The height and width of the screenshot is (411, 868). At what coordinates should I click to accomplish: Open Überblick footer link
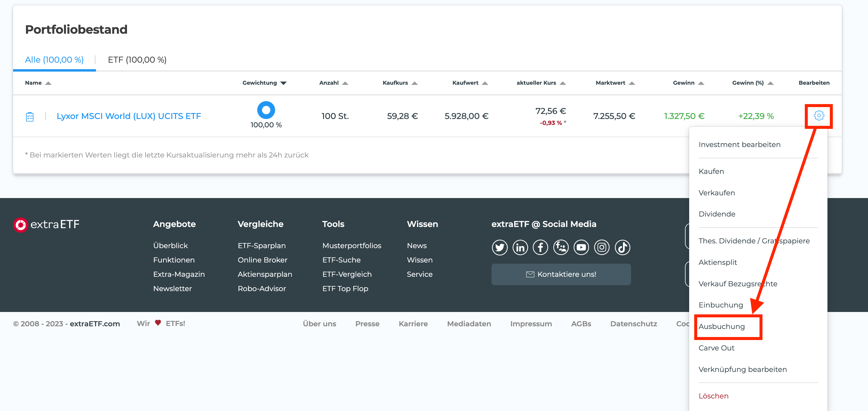point(170,246)
